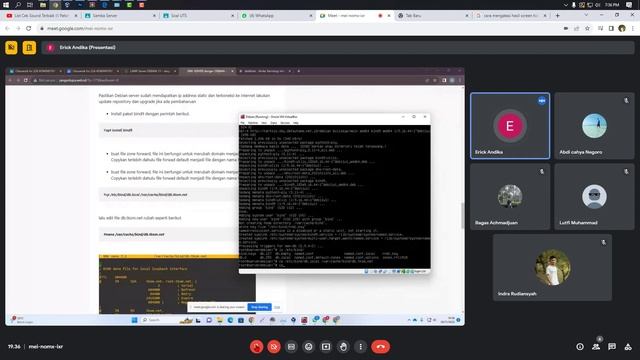Select Bagas Achmadjuan's participant tile

coord(510,197)
